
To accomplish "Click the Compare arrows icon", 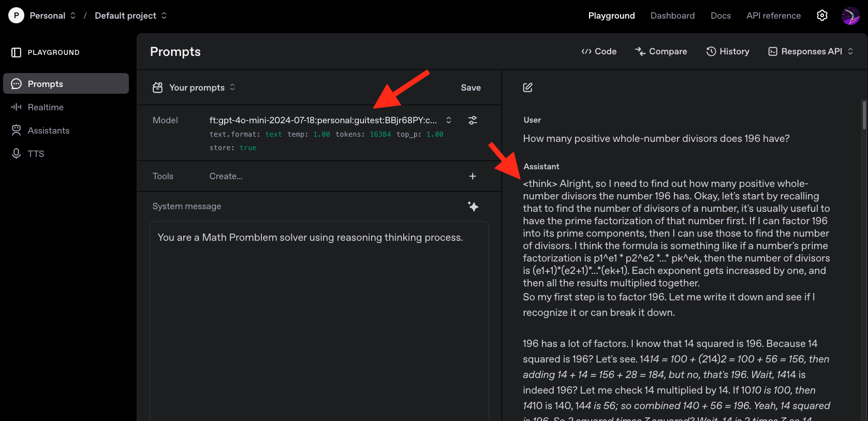I will point(640,51).
